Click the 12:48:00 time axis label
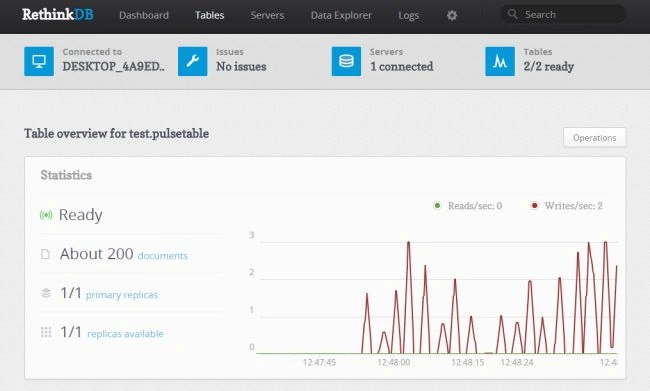This screenshot has width=650, height=391. point(393,362)
